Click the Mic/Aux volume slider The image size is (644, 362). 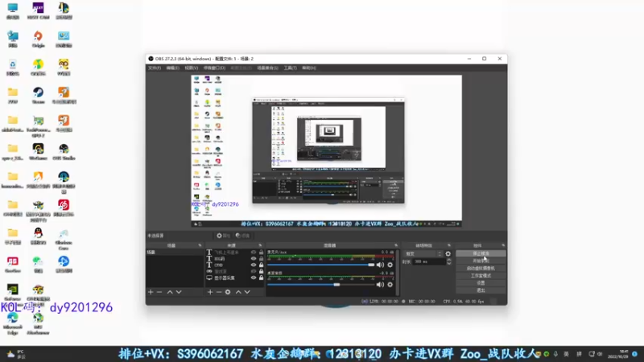tap(320, 265)
